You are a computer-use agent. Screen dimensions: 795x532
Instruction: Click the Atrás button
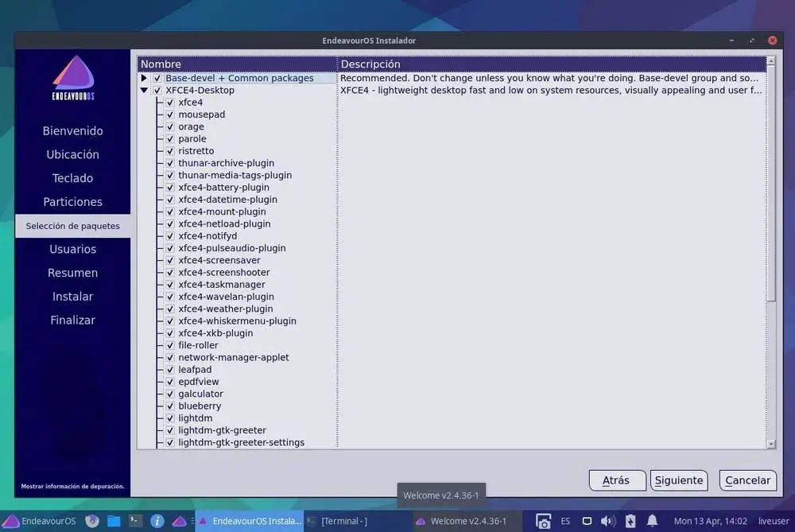click(617, 480)
